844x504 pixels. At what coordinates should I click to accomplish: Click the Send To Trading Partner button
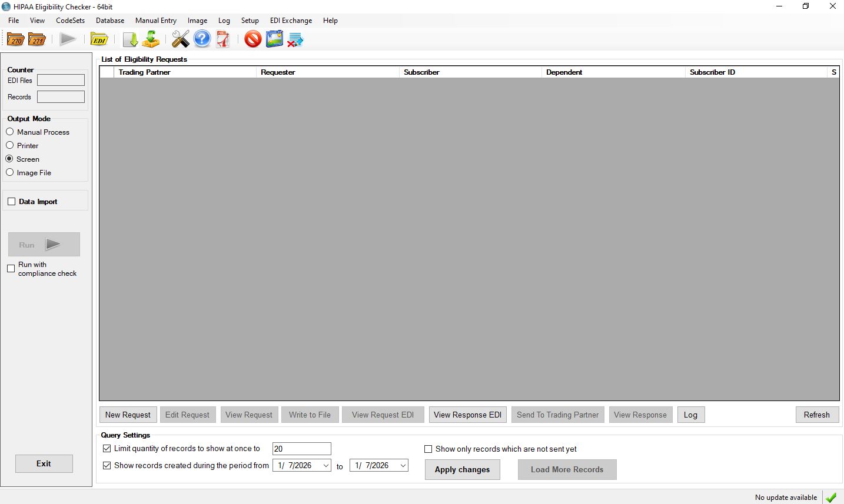pyautogui.click(x=558, y=415)
